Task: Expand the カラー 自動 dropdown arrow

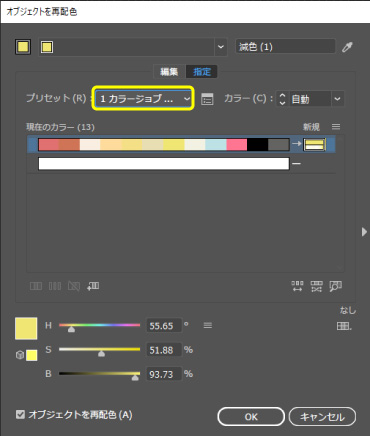Action: pyautogui.click(x=338, y=99)
